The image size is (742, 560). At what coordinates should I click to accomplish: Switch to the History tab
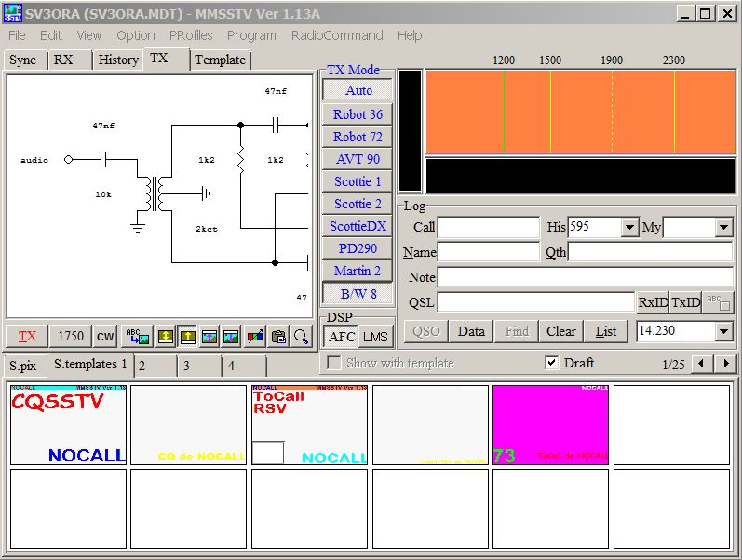pos(118,60)
